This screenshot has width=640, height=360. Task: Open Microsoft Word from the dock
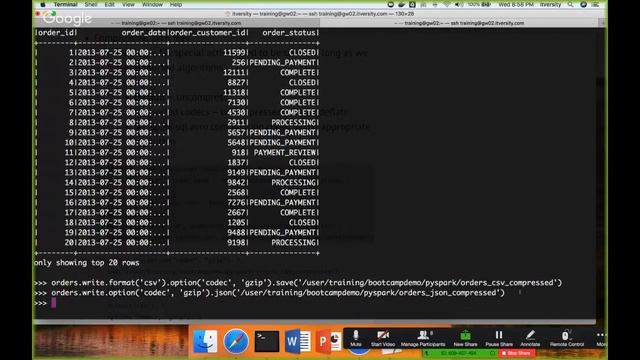[x=298, y=341]
